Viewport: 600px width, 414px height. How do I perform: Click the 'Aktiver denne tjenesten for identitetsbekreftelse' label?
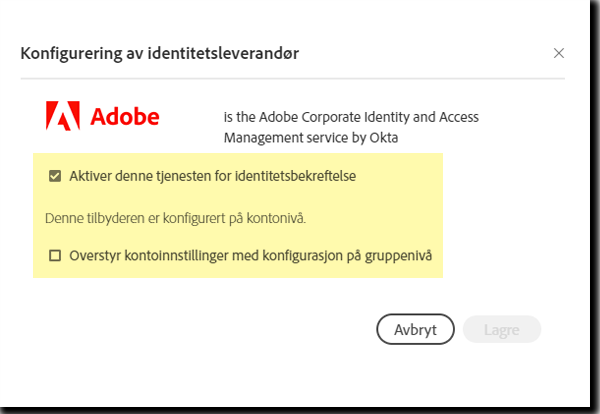pyautogui.click(x=213, y=176)
